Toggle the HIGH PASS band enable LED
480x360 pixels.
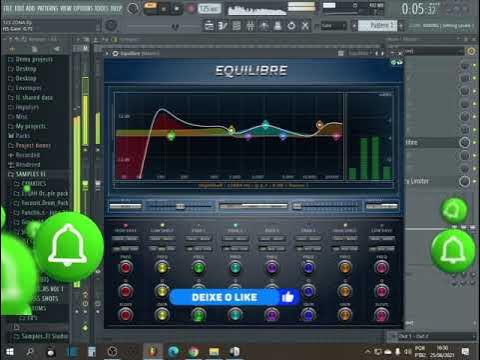click(x=126, y=225)
